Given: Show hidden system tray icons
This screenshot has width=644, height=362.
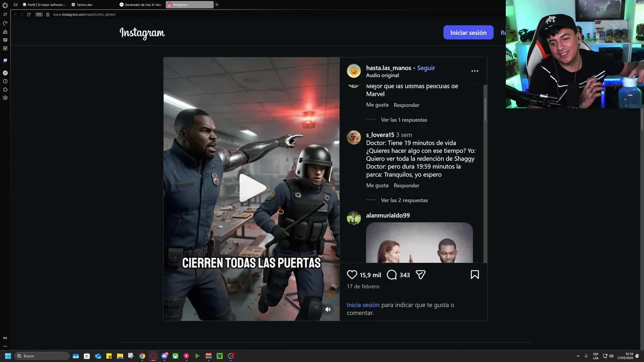Looking at the screenshot, I should 578,356.
